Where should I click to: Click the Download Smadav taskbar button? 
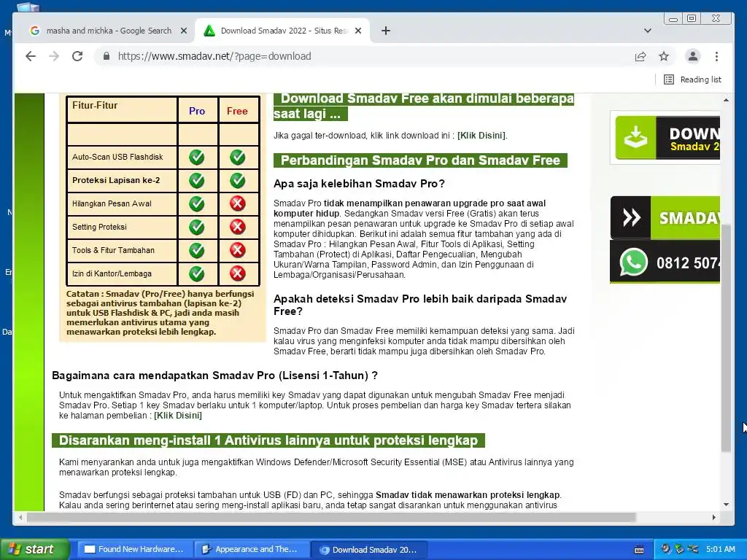(368, 550)
